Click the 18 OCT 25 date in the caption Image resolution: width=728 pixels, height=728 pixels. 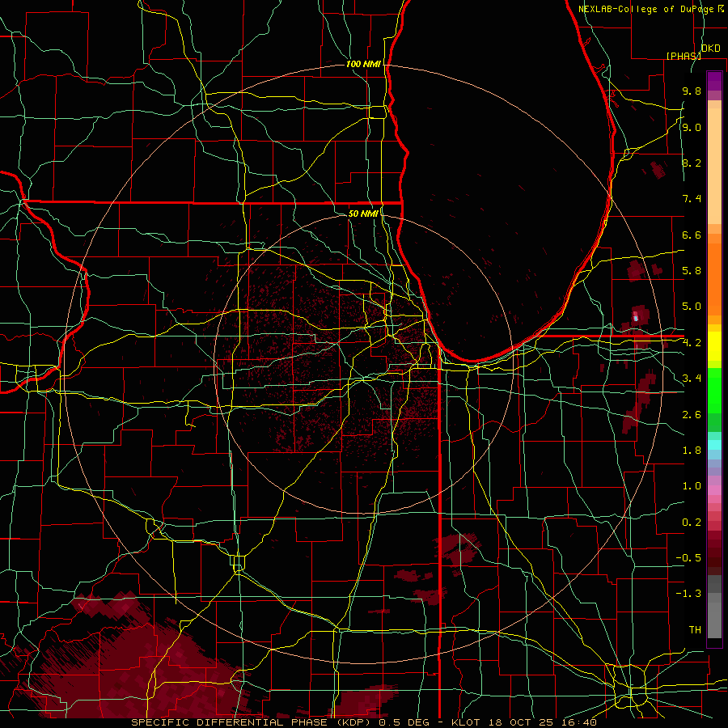(522, 722)
